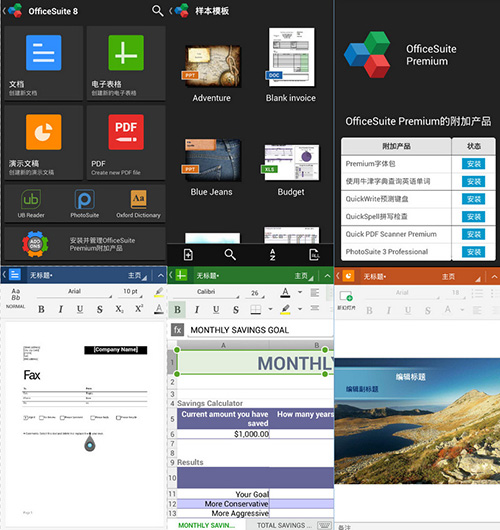Image resolution: width=500 pixels, height=530 pixels.
Task: Open Arial font dropdown in document editor
Action: click(x=74, y=292)
